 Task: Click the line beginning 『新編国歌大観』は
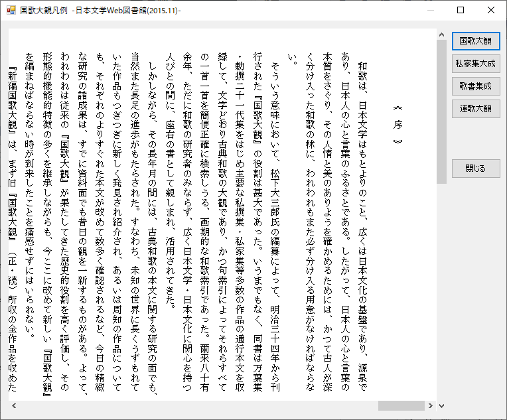point(13,229)
